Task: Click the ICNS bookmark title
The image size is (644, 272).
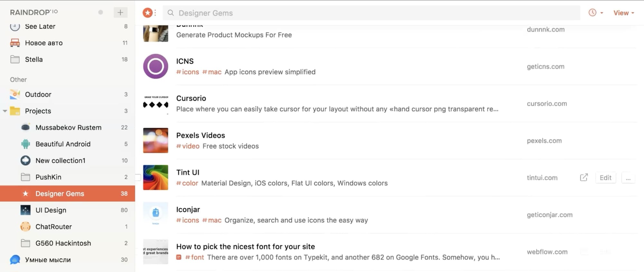Action: (x=185, y=61)
